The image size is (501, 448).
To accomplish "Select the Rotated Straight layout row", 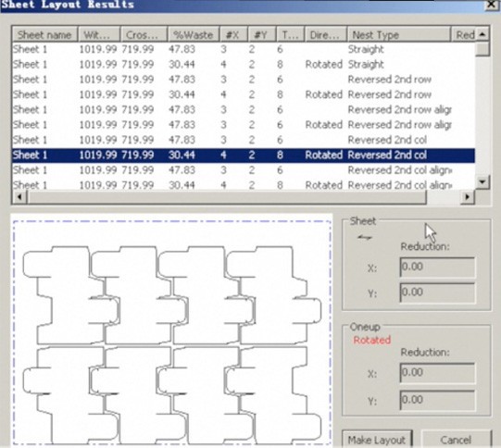I will point(244,65).
